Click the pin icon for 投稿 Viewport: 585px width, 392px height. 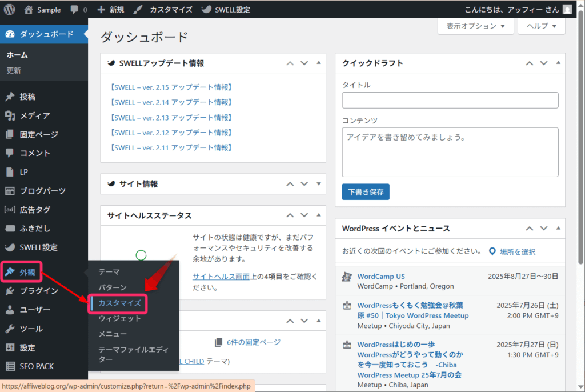click(10, 97)
